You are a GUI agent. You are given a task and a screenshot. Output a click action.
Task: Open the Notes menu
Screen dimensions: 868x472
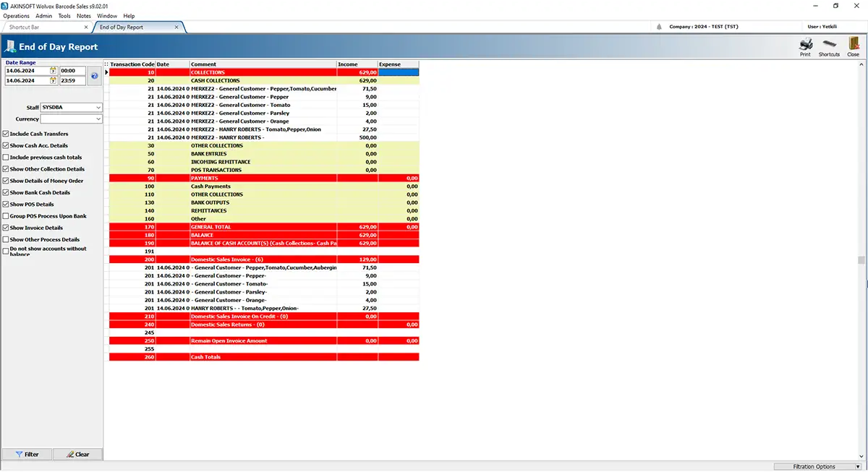click(x=84, y=15)
